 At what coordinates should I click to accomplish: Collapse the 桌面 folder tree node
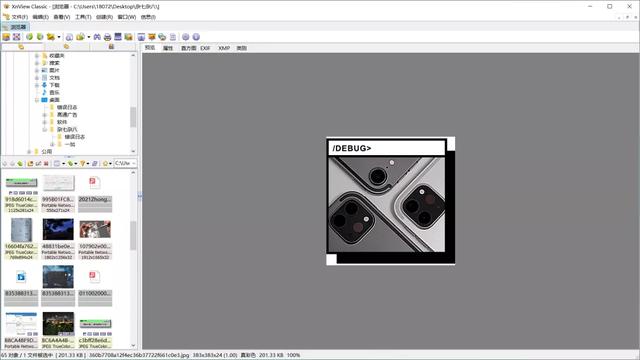[x=37, y=100]
